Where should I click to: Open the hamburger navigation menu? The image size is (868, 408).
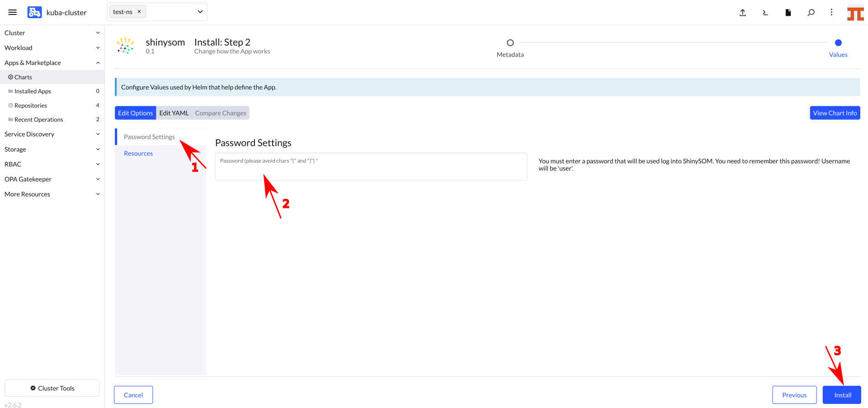click(x=12, y=12)
